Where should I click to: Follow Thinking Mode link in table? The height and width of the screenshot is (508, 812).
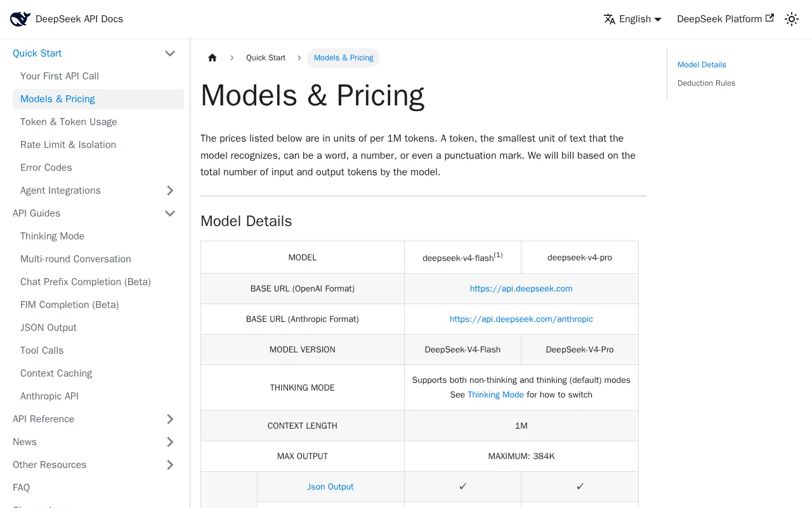click(x=495, y=394)
